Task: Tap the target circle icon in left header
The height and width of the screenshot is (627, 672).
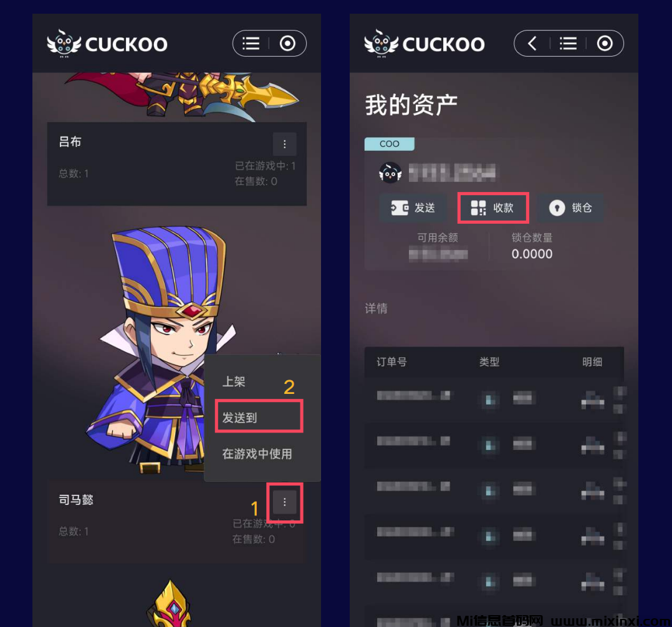Action: pyautogui.click(x=287, y=43)
